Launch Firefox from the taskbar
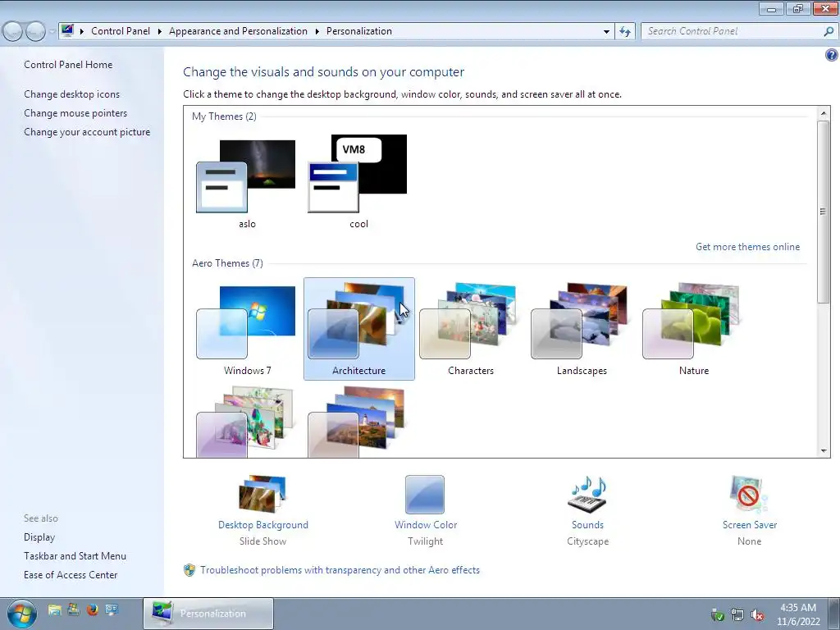840x630 pixels. point(92,609)
